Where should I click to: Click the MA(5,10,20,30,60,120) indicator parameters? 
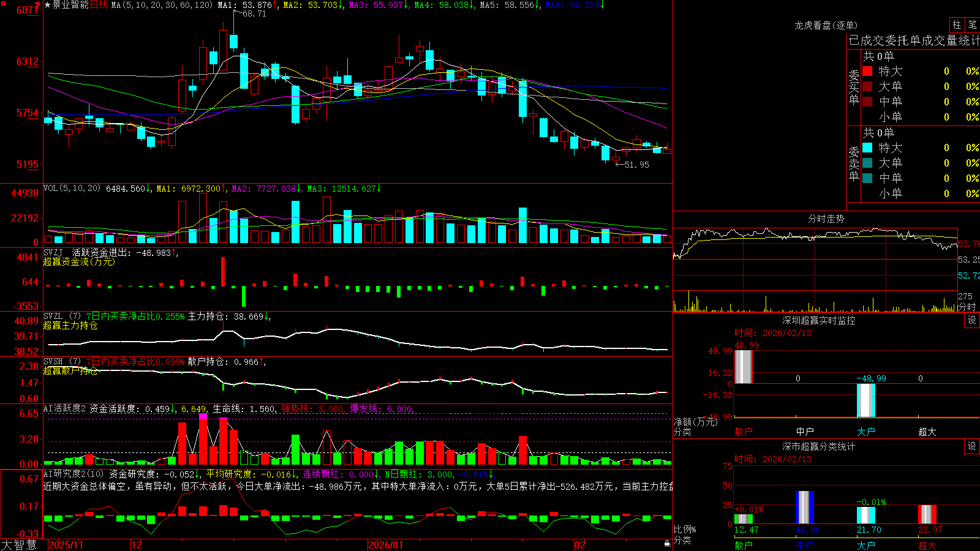[162, 5]
